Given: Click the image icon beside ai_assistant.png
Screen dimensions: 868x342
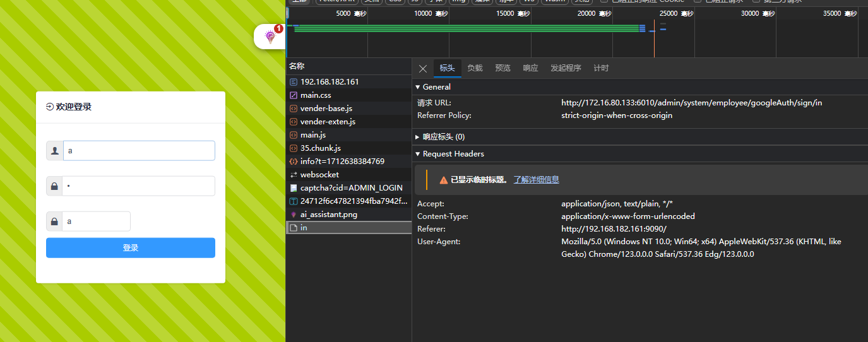Looking at the screenshot, I should pyautogui.click(x=293, y=215).
